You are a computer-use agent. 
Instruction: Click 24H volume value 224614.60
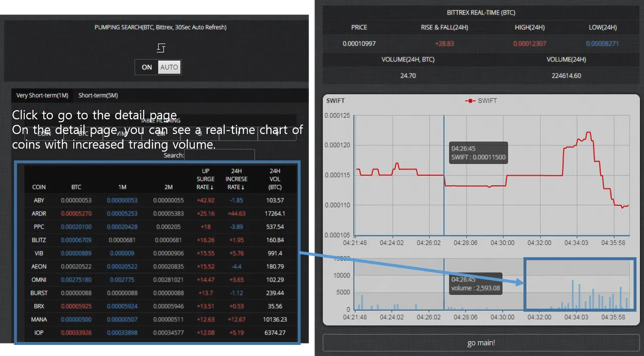tap(566, 76)
